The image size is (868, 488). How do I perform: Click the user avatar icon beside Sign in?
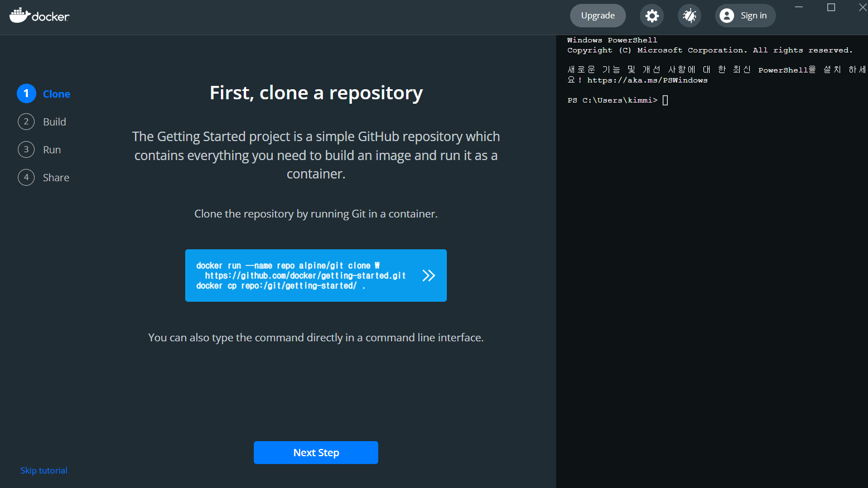click(x=727, y=16)
